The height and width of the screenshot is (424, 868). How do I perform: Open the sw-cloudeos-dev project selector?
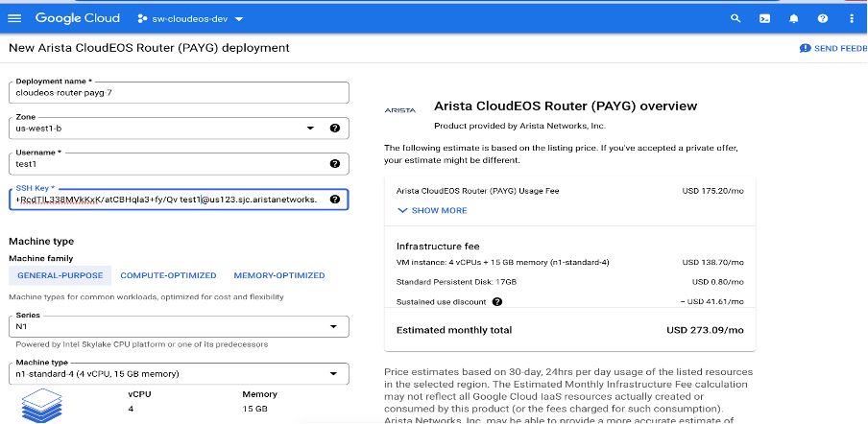coord(190,19)
